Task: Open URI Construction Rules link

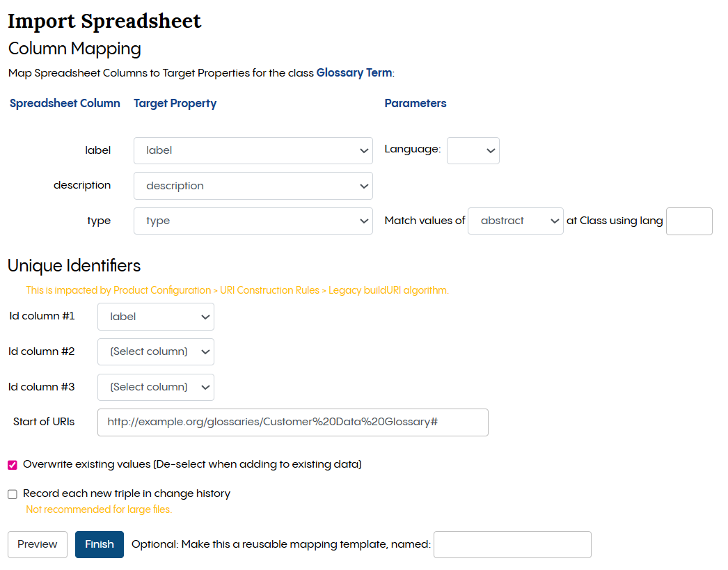Action: click(269, 290)
